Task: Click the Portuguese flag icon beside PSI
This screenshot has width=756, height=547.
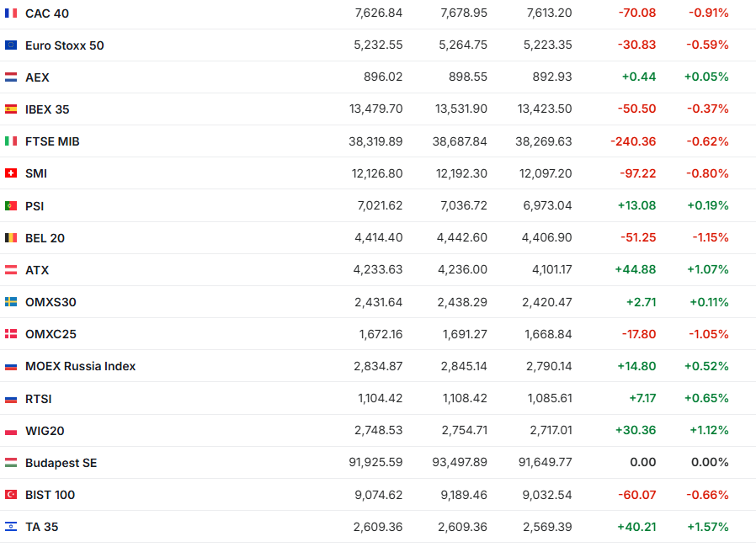Action: [11, 205]
